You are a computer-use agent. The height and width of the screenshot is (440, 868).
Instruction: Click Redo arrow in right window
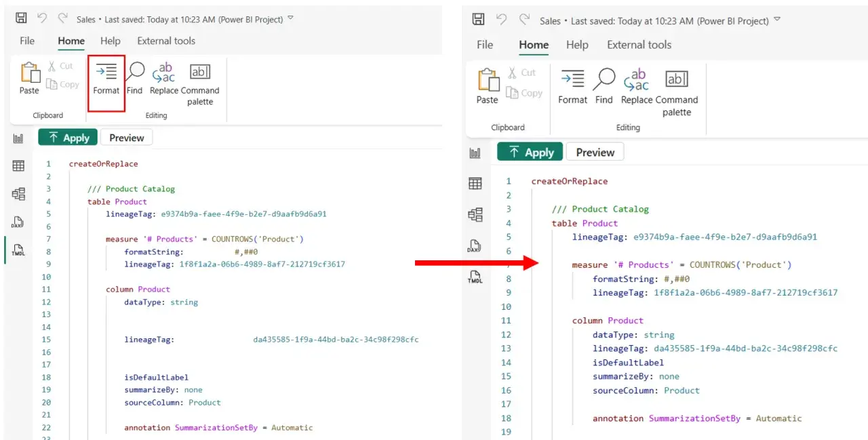click(524, 20)
